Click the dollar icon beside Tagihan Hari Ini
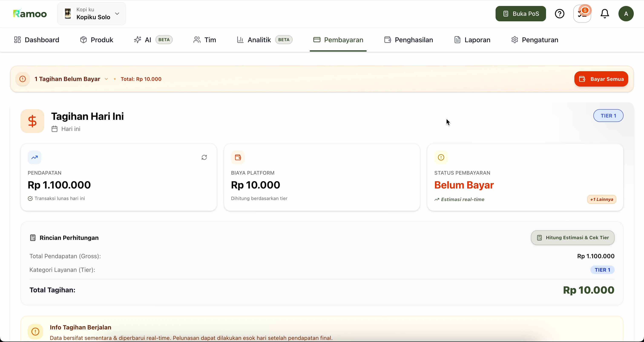 [x=32, y=121]
